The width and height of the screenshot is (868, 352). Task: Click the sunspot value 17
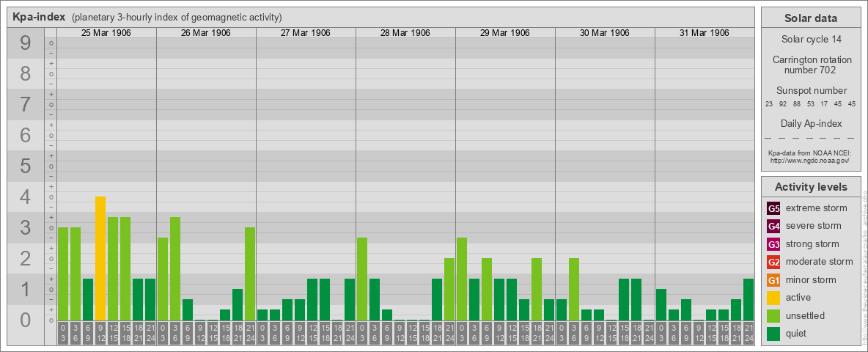[824, 103]
